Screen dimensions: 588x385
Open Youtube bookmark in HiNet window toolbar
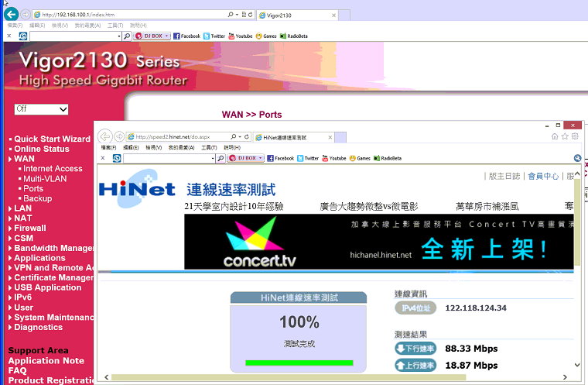point(334,158)
